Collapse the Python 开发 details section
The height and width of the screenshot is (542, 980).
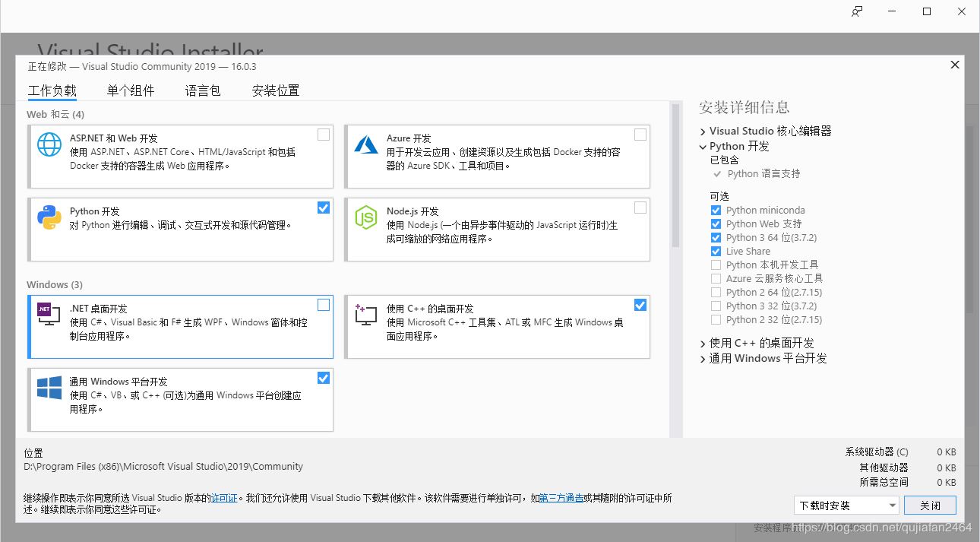click(702, 146)
